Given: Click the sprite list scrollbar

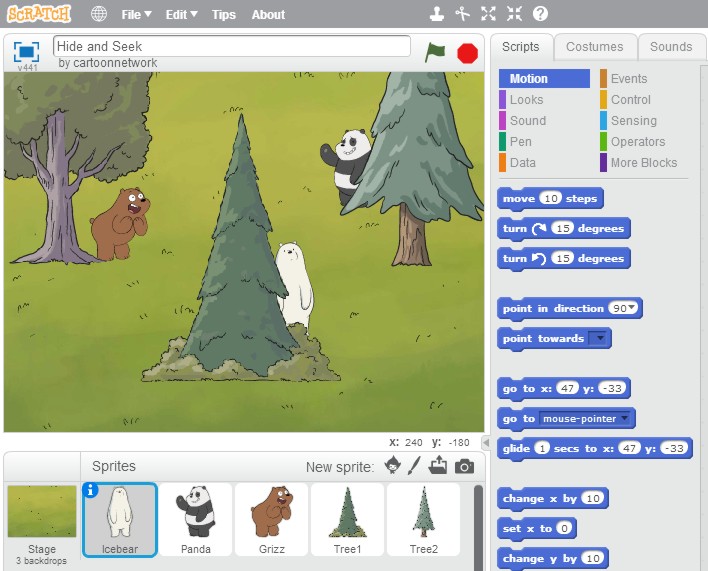Looking at the screenshot, I should (478, 527).
